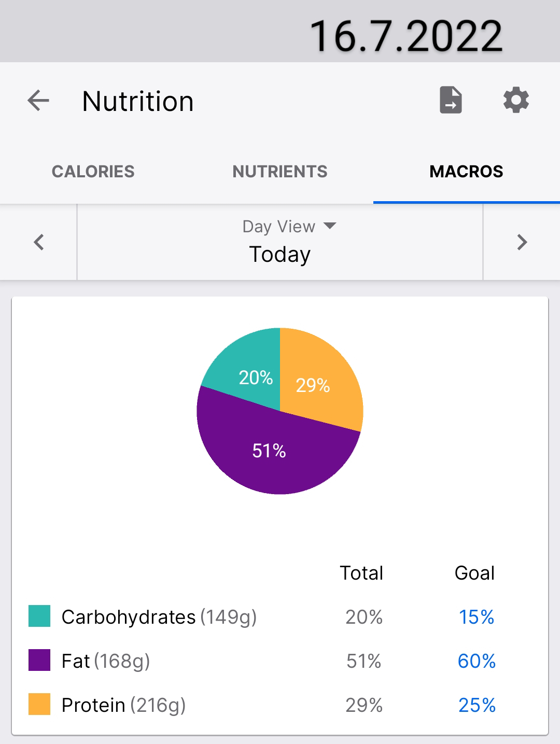The height and width of the screenshot is (744, 560).
Task: Click the Today date label
Action: tap(280, 255)
